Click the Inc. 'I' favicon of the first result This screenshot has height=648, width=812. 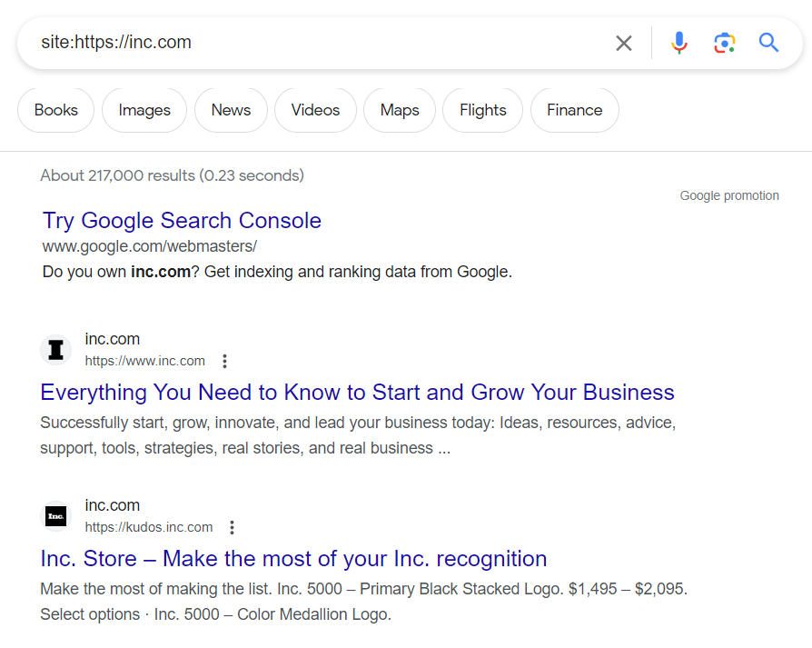click(x=56, y=350)
